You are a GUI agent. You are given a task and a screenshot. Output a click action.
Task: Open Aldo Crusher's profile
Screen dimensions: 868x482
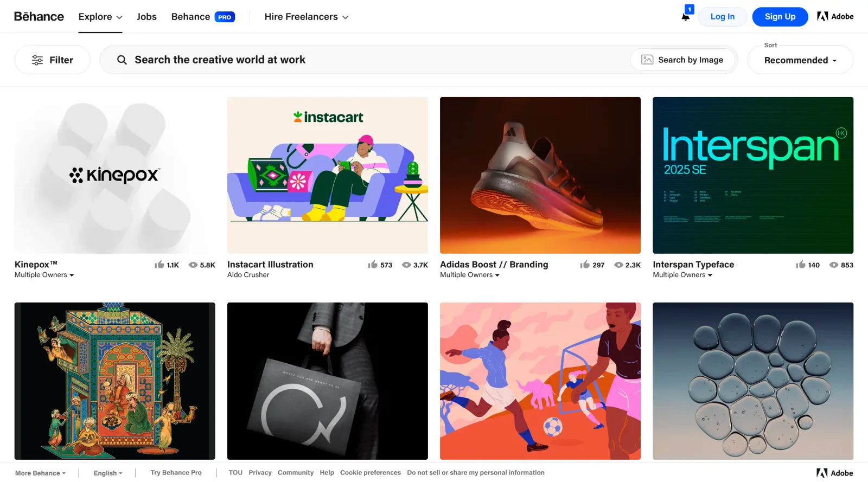(248, 275)
